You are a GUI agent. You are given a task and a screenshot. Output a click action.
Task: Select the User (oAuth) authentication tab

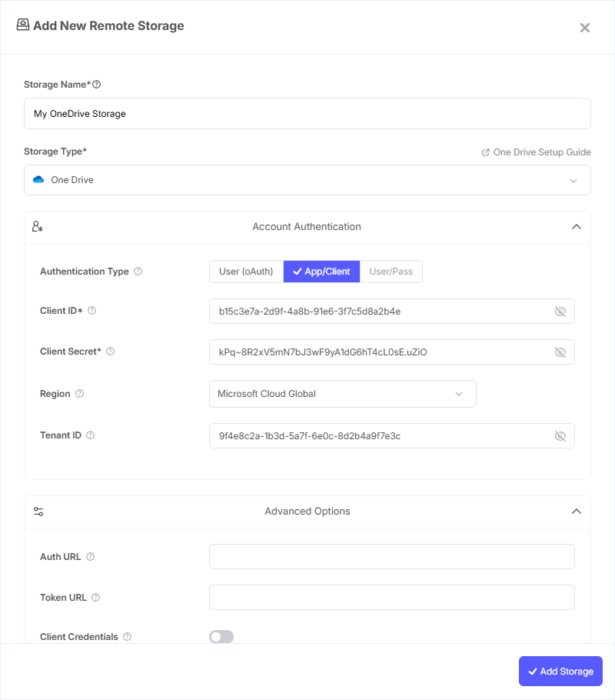click(x=246, y=272)
